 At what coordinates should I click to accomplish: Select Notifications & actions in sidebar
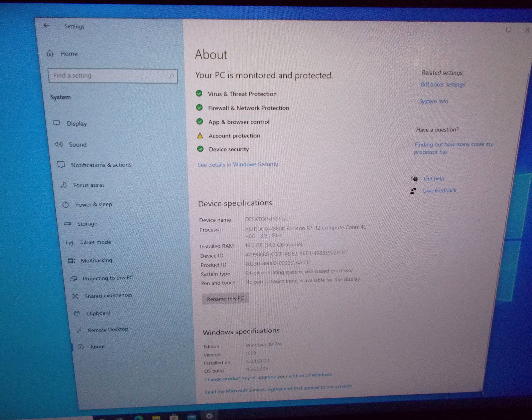point(101,165)
